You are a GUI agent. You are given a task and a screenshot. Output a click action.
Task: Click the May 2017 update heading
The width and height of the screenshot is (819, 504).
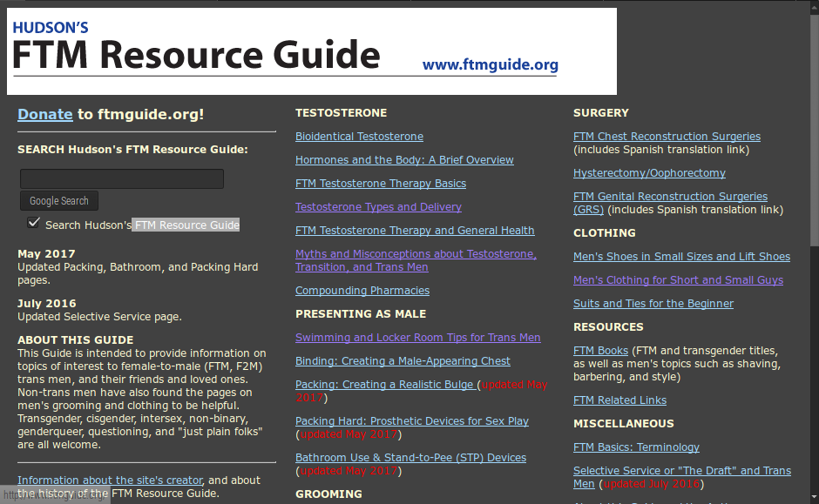[x=46, y=253]
